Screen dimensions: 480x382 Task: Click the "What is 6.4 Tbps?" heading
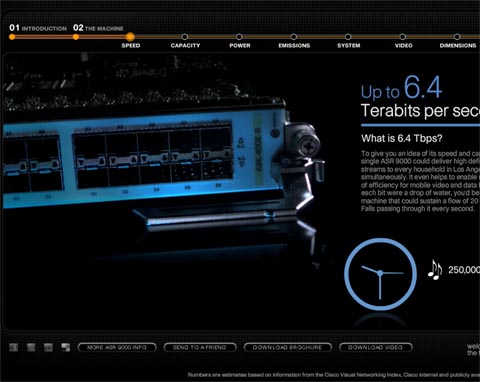point(402,138)
